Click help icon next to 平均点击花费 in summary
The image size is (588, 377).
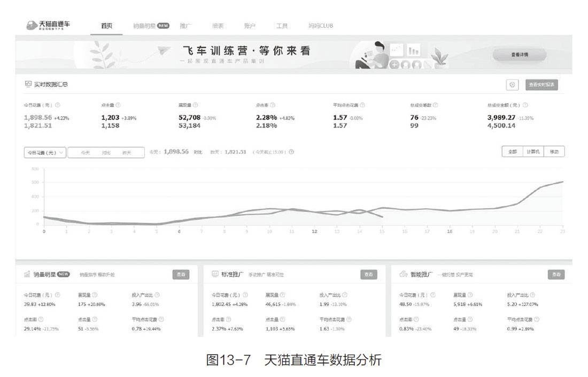pyautogui.click(x=362, y=105)
